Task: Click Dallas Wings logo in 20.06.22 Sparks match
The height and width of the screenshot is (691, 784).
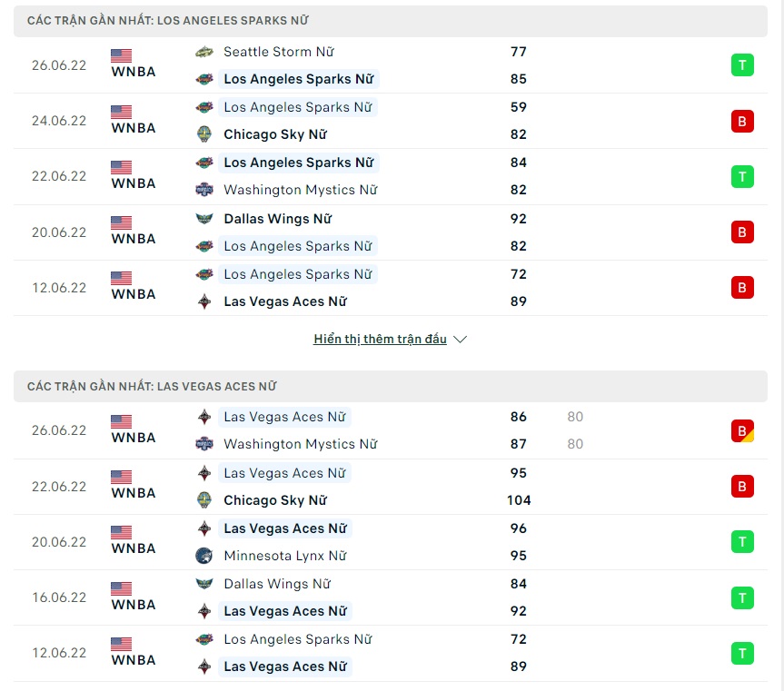Action: click(x=204, y=218)
